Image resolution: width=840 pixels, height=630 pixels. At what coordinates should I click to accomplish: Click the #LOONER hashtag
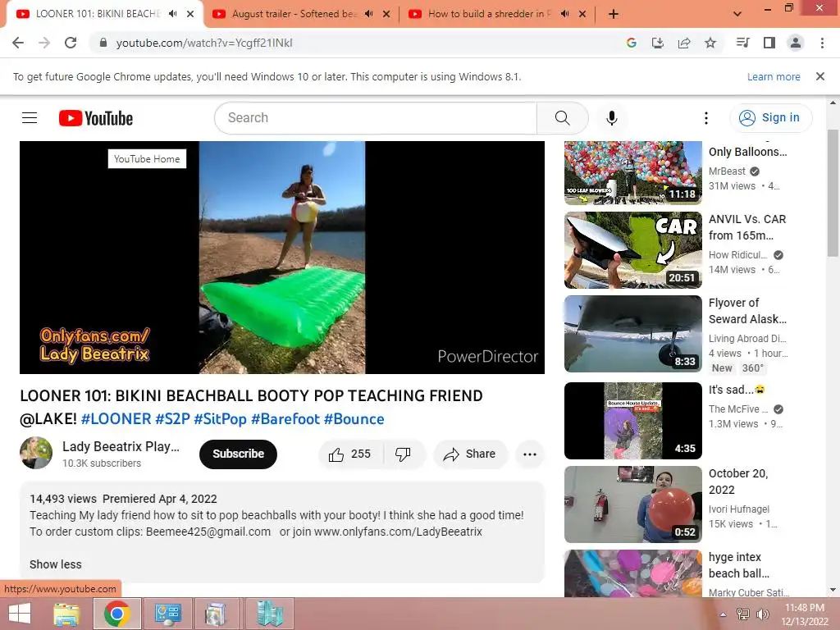[116, 419]
